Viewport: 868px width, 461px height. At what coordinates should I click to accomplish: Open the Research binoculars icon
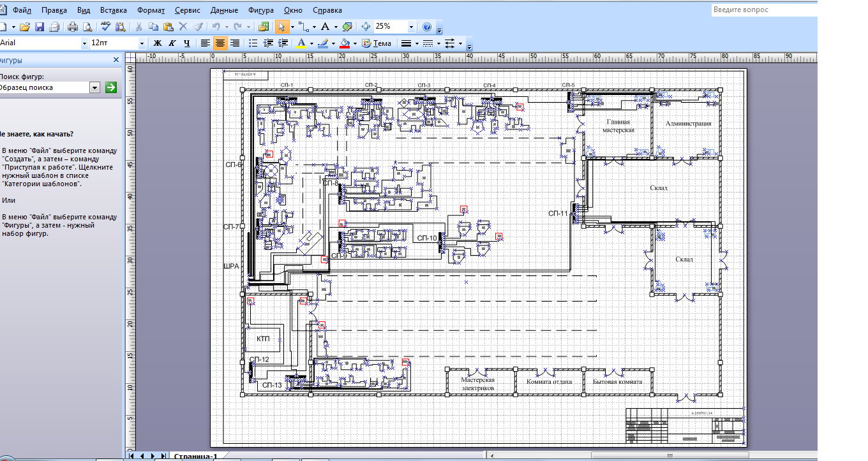121,27
